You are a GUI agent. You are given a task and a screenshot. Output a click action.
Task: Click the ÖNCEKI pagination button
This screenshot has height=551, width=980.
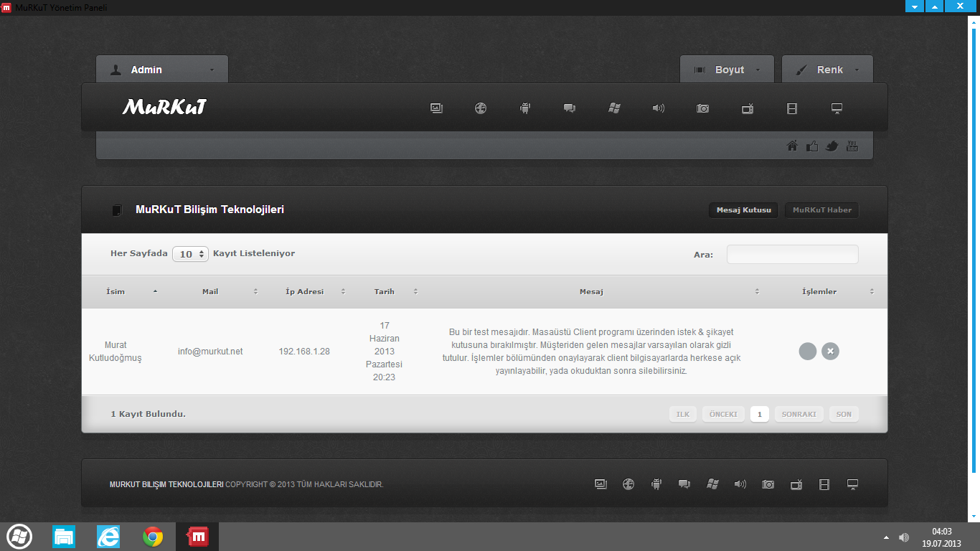click(723, 414)
